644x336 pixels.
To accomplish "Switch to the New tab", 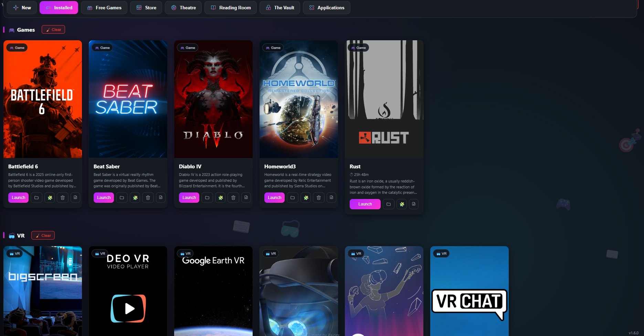I will 22,8.
